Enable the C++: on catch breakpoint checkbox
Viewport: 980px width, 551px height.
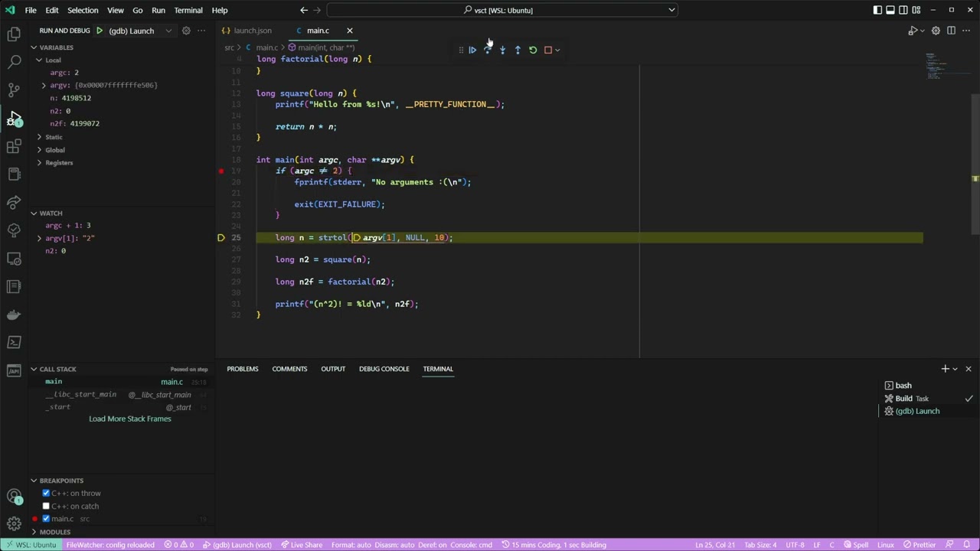(46, 506)
